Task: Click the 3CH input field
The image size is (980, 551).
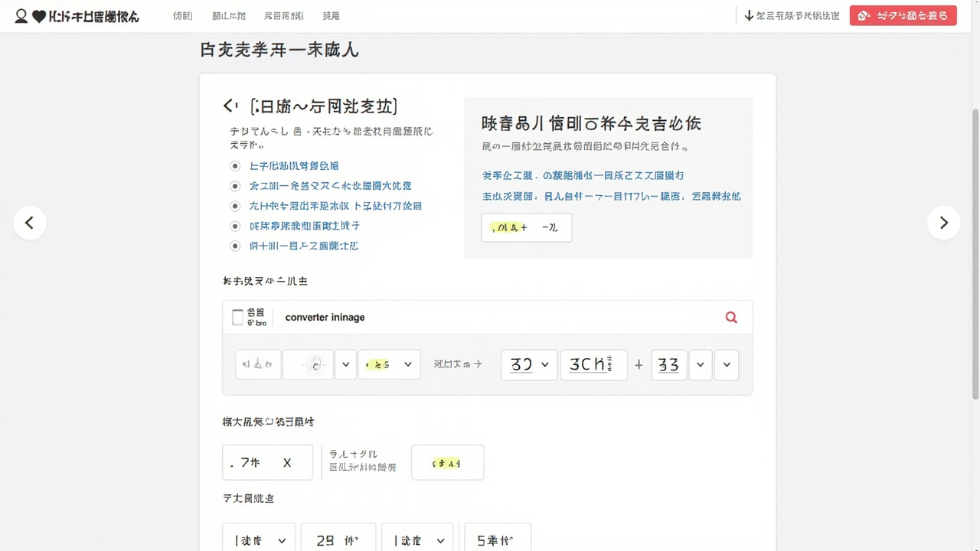Action: [593, 365]
